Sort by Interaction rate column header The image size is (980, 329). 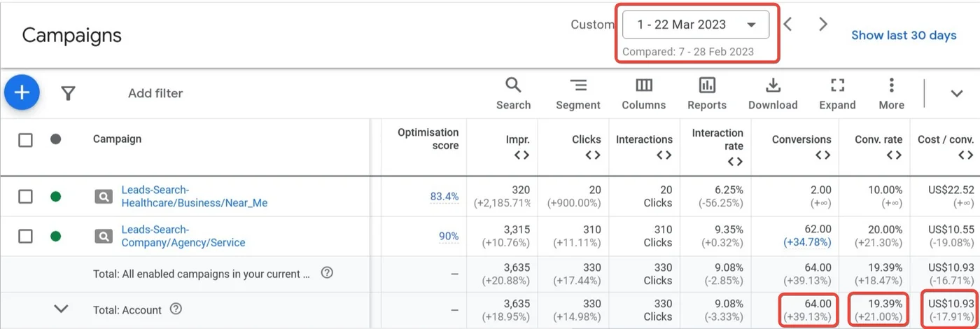717,139
